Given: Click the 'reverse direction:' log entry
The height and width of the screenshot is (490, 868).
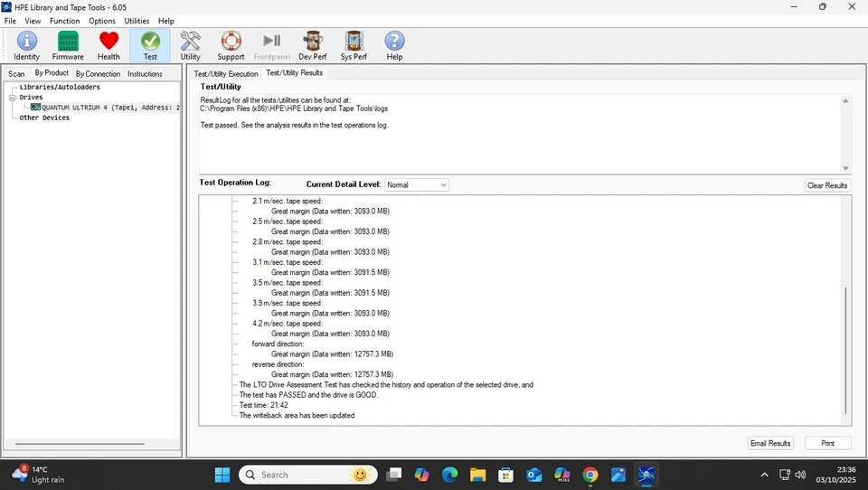Looking at the screenshot, I should pyautogui.click(x=278, y=364).
